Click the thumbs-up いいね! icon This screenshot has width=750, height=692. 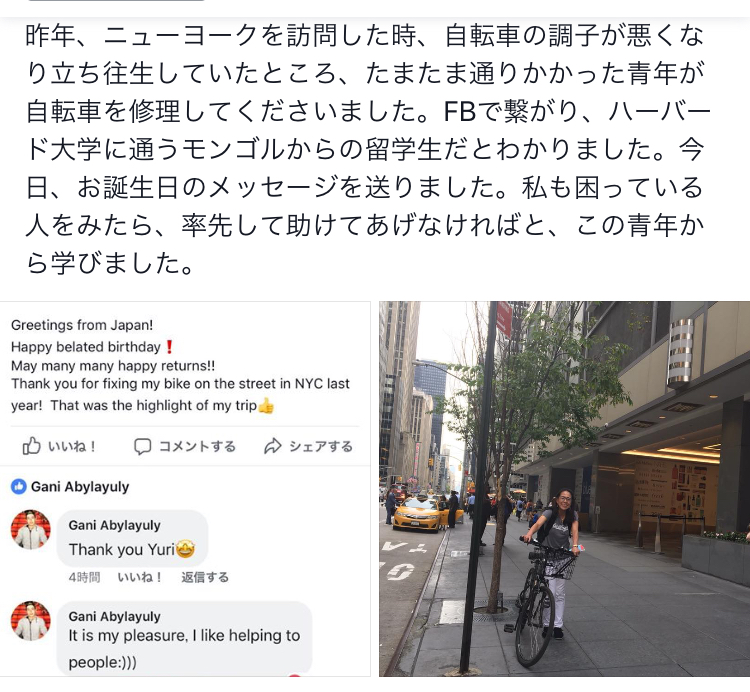[32, 446]
